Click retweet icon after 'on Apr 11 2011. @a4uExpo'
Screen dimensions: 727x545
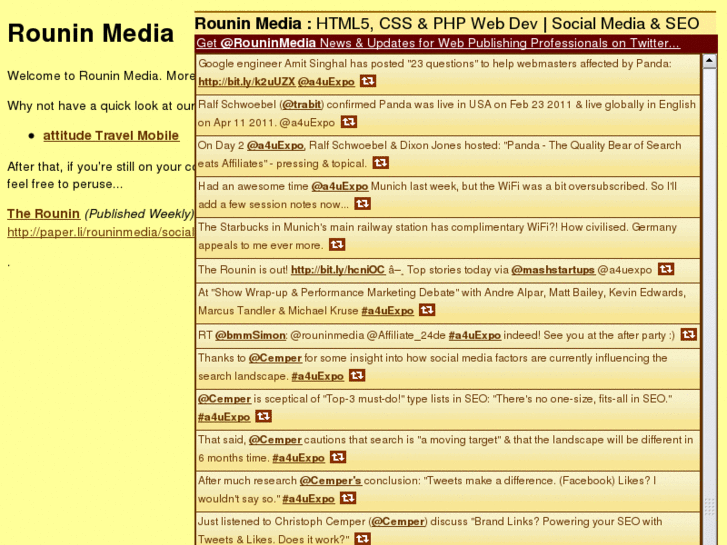tap(349, 122)
